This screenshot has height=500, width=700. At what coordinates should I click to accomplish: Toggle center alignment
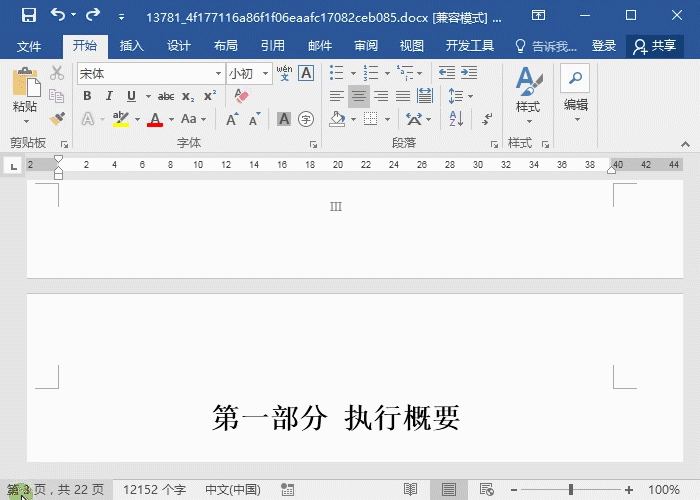(x=359, y=96)
